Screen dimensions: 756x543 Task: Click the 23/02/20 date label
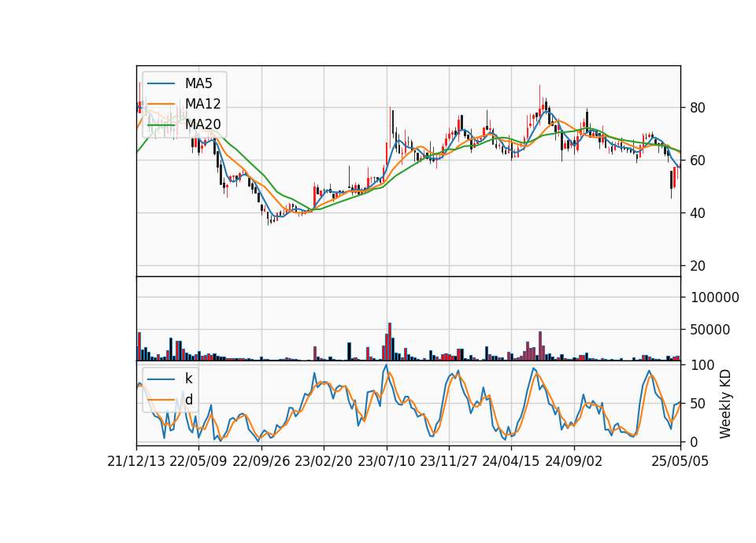click(324, 461)
